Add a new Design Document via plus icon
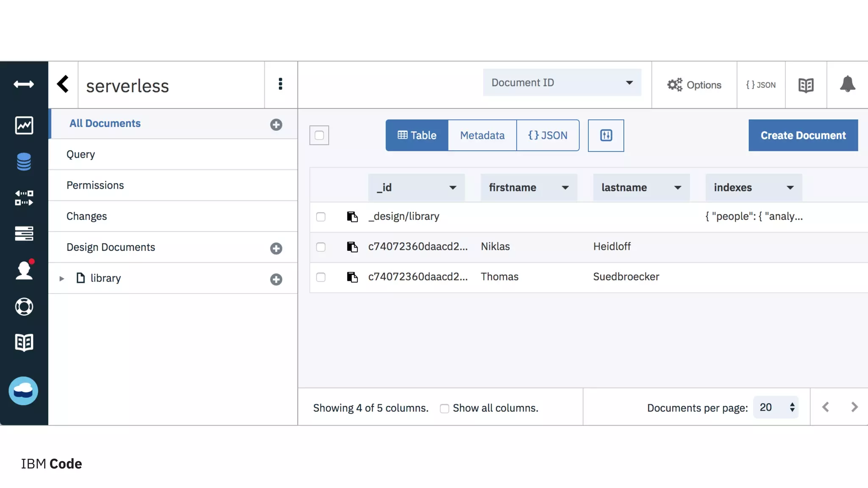The width and height of the screenshot is (868, 488). (276, 248)
